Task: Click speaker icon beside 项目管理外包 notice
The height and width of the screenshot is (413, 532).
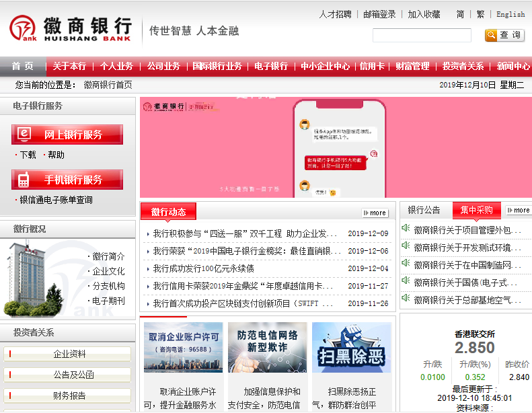Action: point(406,228)
